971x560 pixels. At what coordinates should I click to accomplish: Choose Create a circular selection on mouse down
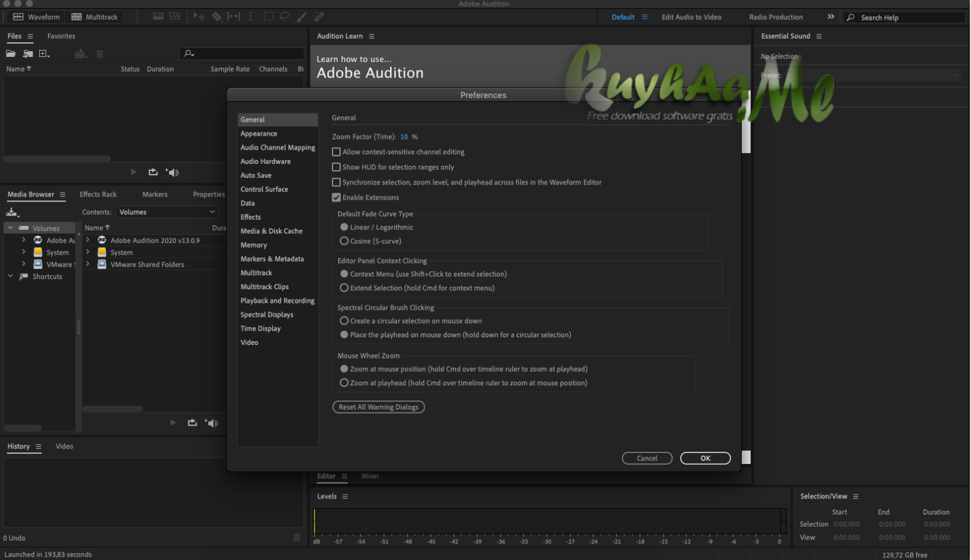coord(345,321)
